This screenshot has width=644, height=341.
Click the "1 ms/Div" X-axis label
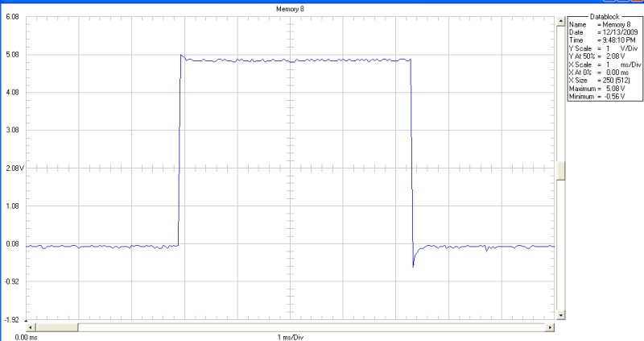click(x=290, y=336)
